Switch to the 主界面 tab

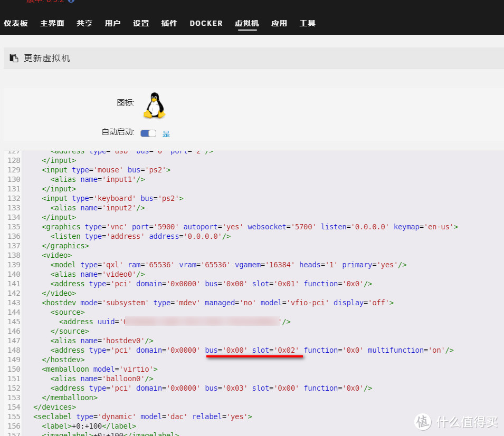[52, 23]
